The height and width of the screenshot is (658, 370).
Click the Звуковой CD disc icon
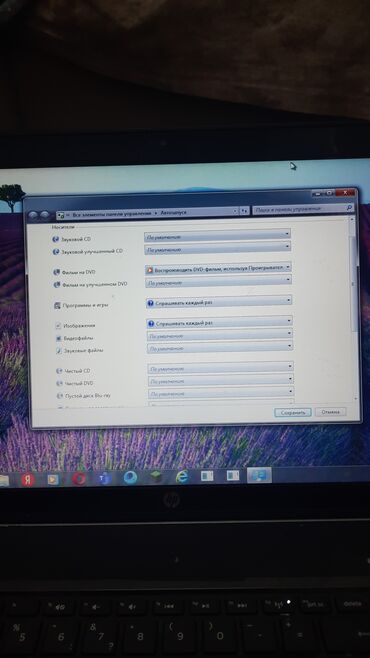[x=55, y=239]
